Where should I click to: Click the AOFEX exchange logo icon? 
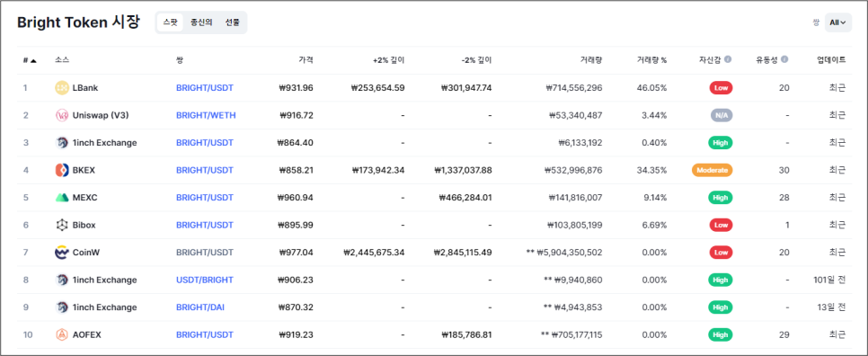point(61,335)
